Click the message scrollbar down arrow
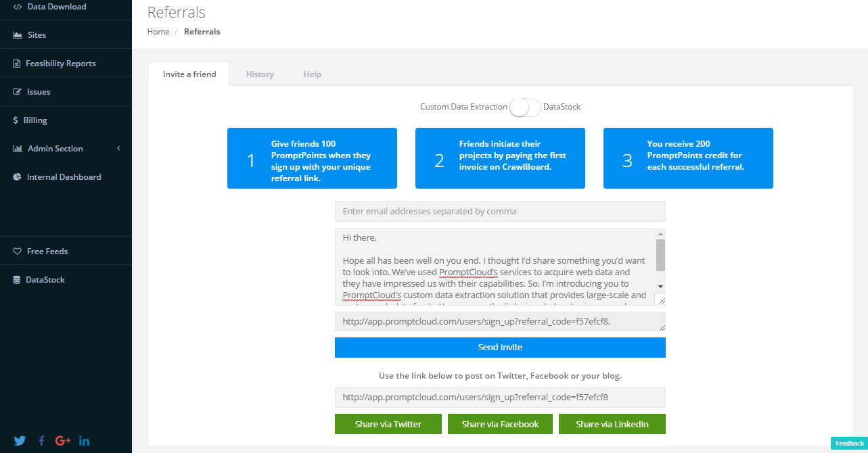The image size is (868, 453). 661,287
